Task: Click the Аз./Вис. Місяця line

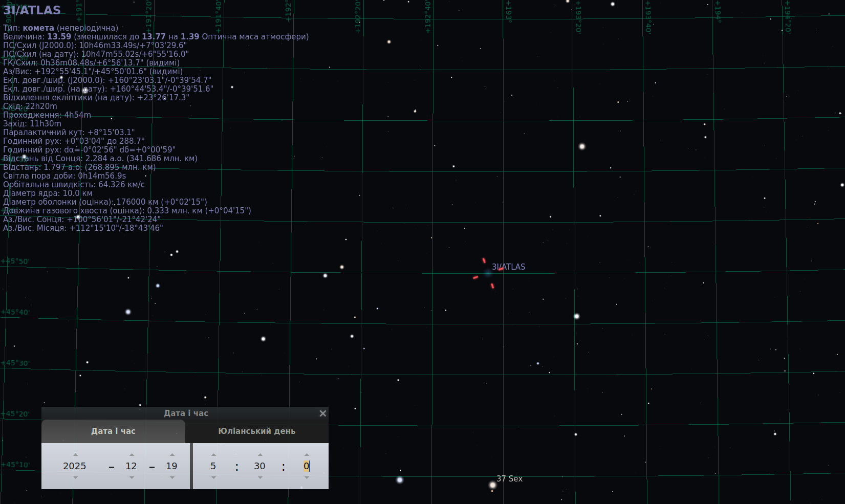Action: (x=83, y=228)
